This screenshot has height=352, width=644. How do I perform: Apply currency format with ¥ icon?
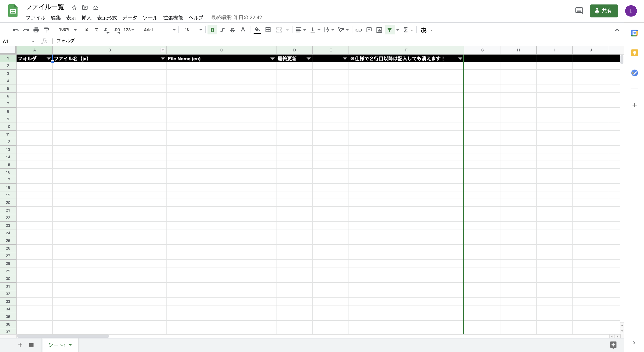point(87,30)
